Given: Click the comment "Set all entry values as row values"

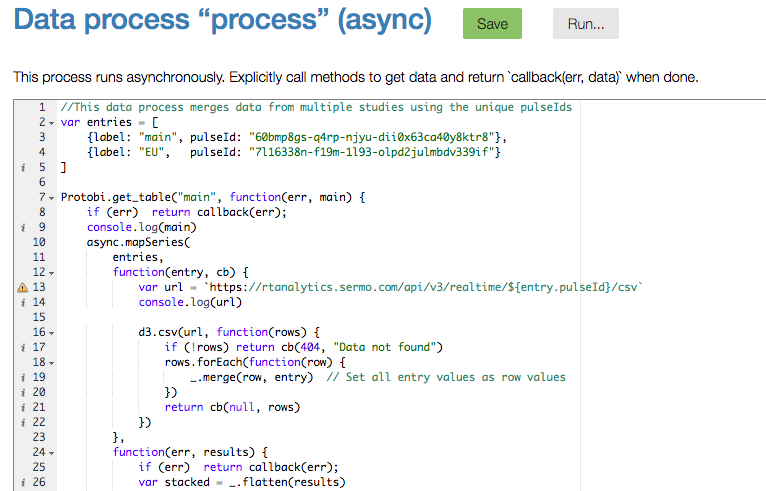Looking at the screenshot, I should (x=446, y=377).
